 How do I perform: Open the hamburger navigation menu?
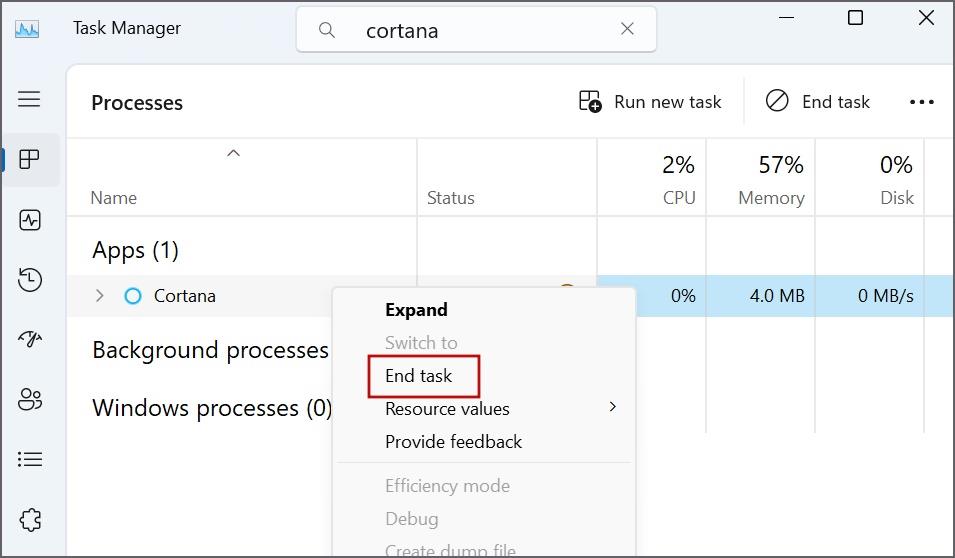[x=29, y=99]
